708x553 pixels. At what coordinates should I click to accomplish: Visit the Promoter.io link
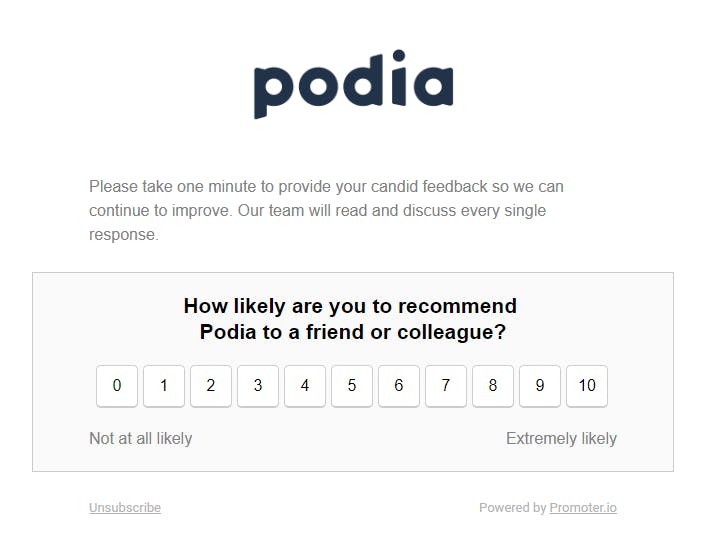(583, 508)
